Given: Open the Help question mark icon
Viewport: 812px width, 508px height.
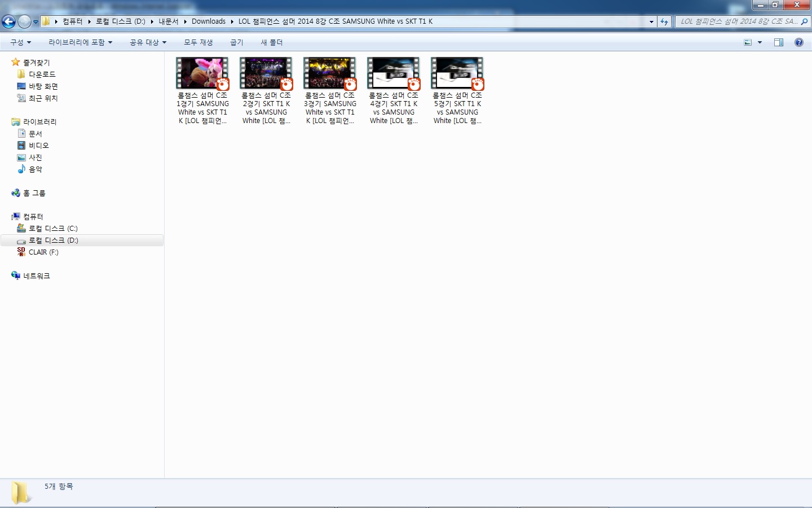Looking at the screenshot, I should point(798,42).
